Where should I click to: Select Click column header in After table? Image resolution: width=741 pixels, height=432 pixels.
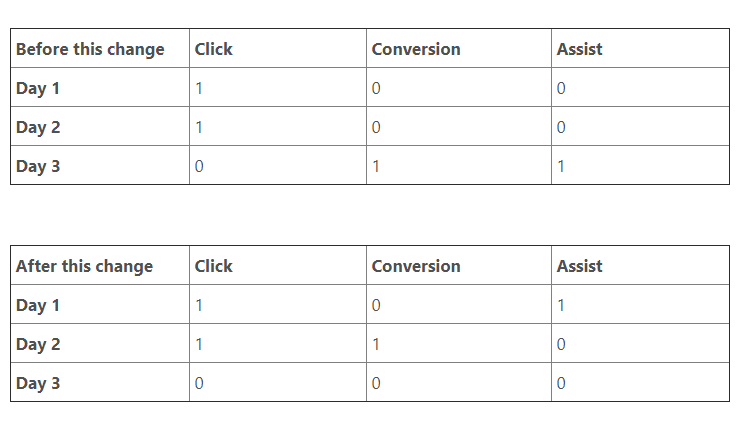(213, 266)
